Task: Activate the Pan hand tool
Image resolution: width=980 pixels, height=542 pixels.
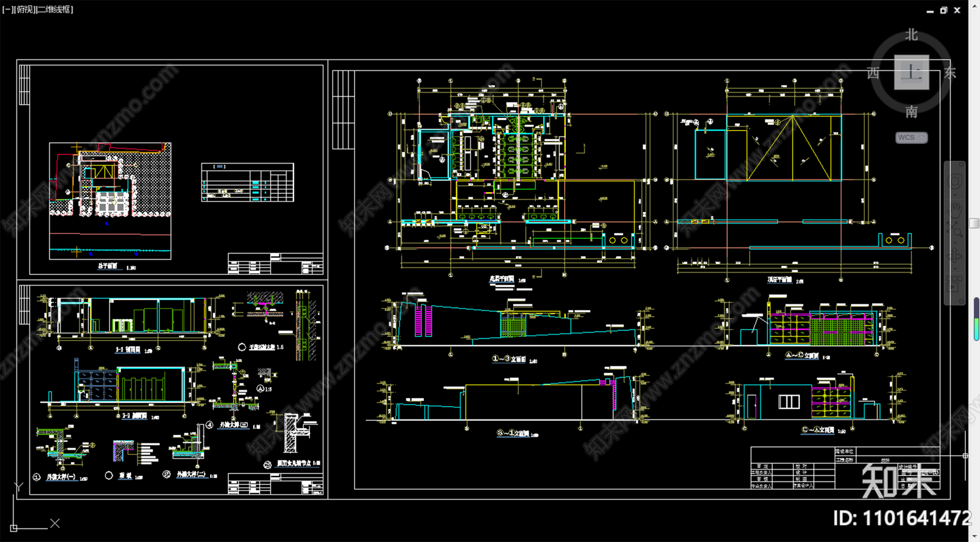Action: click(x=955, y=211)
